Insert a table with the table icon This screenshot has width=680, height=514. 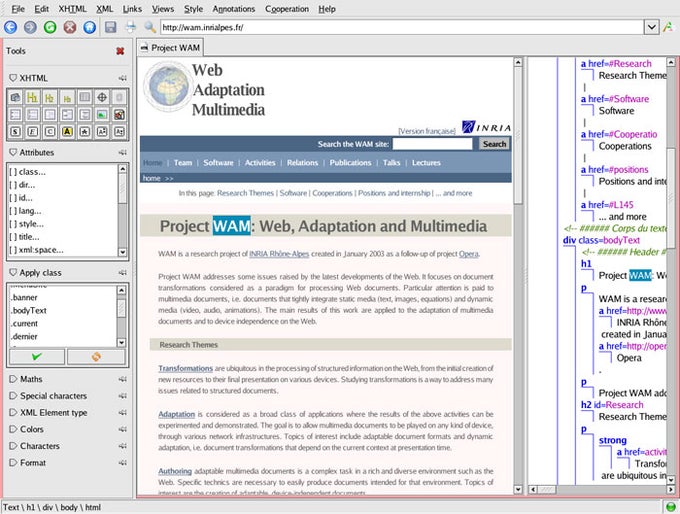point(85,97)
